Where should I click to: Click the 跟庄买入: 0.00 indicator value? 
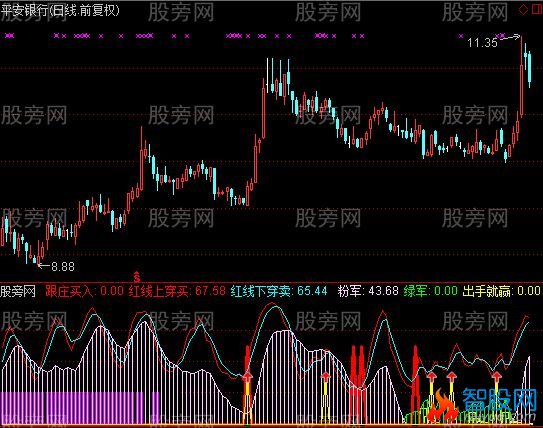click(x=84, y=291)
